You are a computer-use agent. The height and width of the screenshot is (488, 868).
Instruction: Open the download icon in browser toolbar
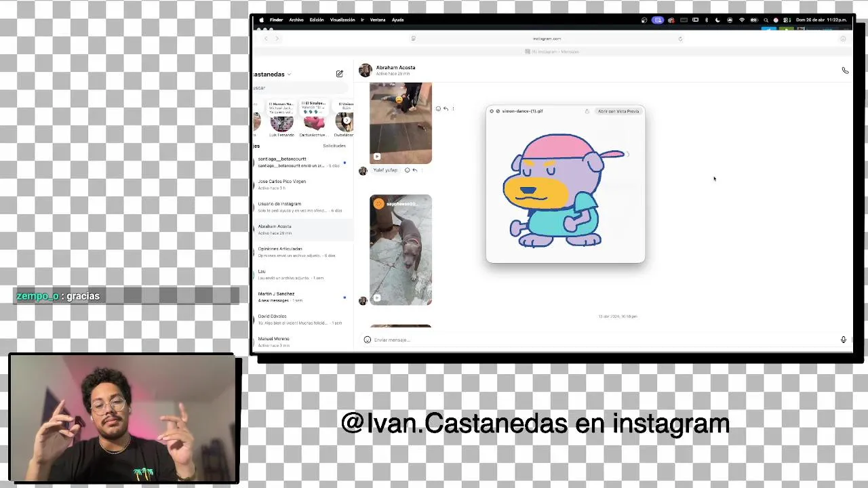tap(843, 39)
